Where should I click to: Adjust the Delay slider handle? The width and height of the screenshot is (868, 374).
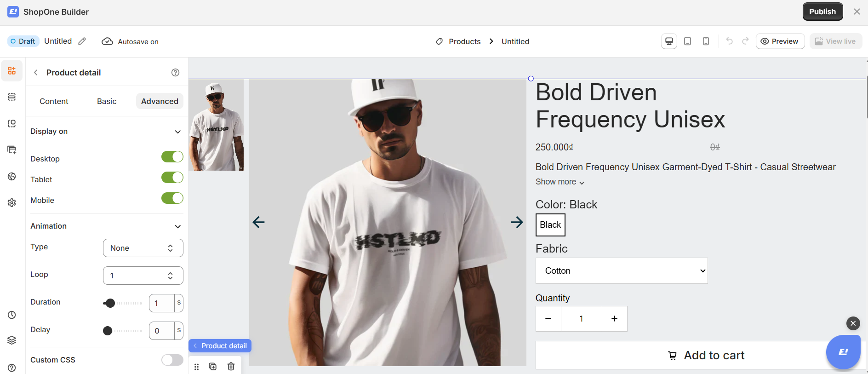click(108, 331)
